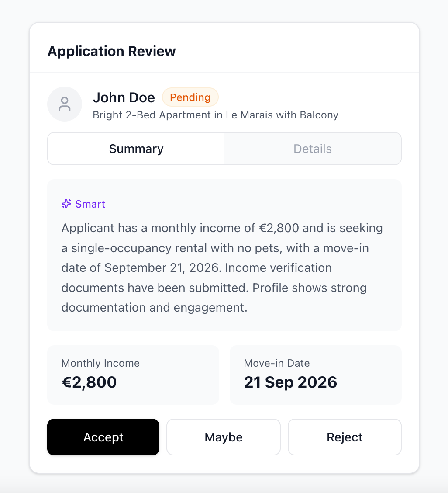Viewport: 448px width, 493px height.
Task: Click the Monthly Income card
Action: click(133, 375)
